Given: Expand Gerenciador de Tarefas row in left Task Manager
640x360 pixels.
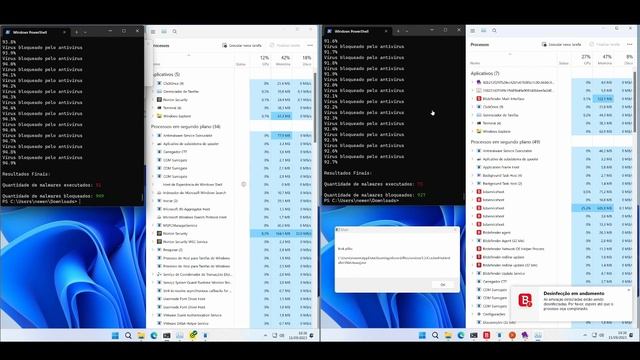Looking at the screenshot, I should (154, 91).
